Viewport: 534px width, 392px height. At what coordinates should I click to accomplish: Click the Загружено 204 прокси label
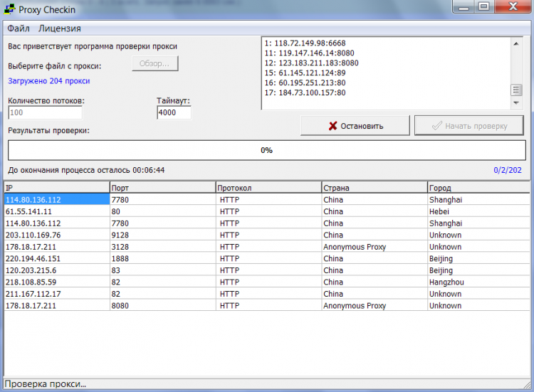pos(48,81)
